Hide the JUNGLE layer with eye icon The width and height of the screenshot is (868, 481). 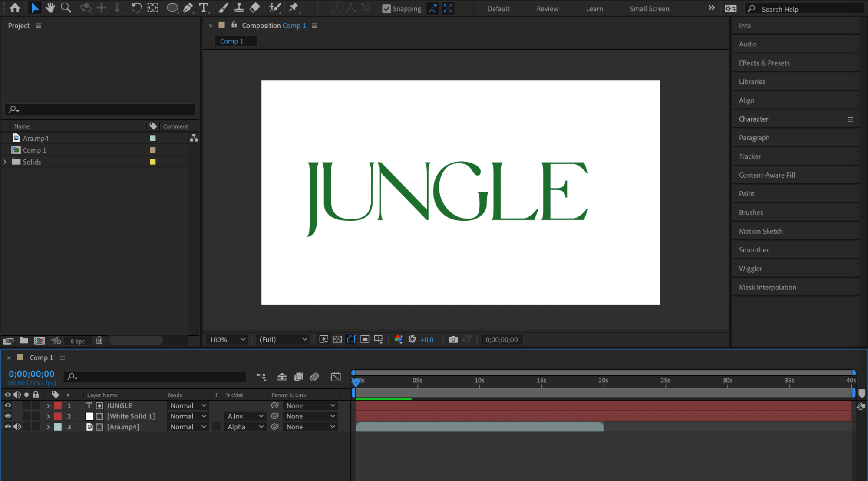[8, 405]
